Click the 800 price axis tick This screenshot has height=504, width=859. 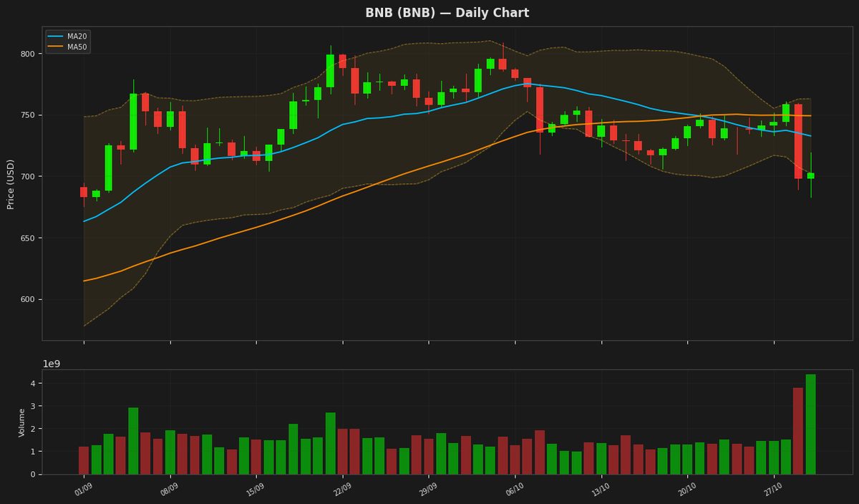(x=28, y=54)
